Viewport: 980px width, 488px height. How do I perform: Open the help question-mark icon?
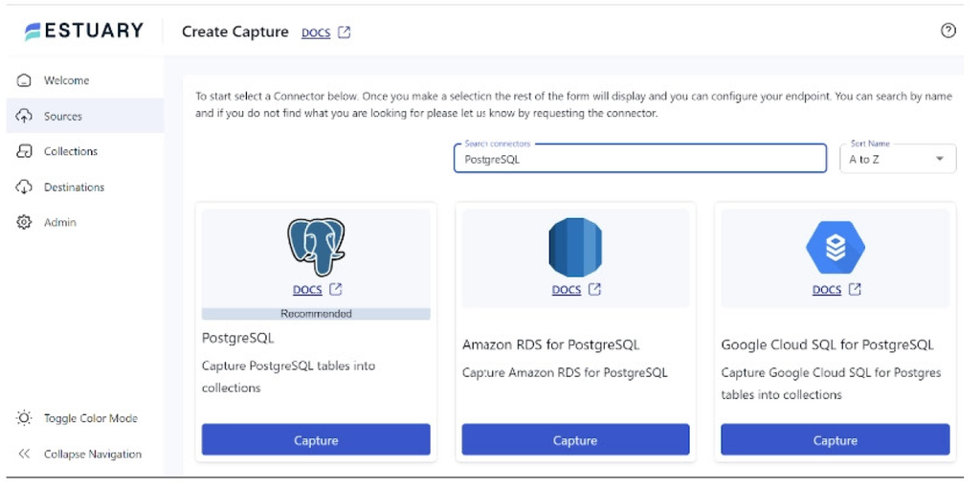coord(948,31)
